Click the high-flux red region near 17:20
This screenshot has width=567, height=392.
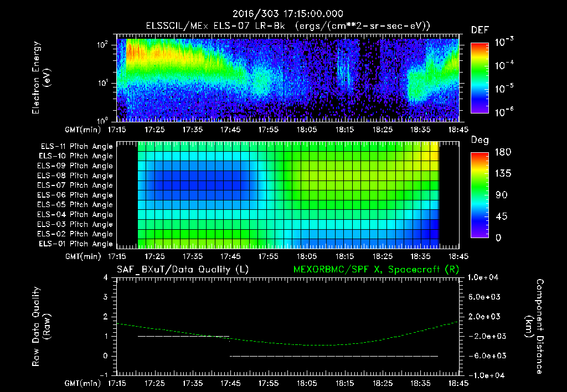133,53
